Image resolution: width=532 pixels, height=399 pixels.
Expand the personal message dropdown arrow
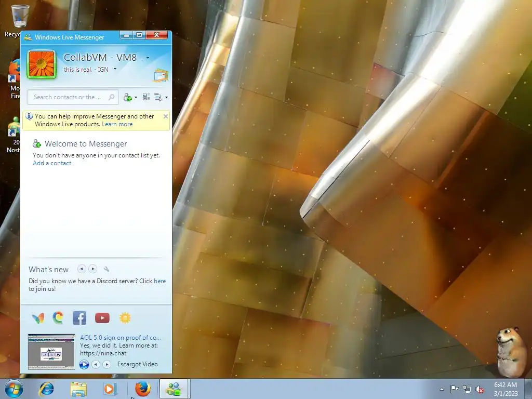[x=115, y=69]
